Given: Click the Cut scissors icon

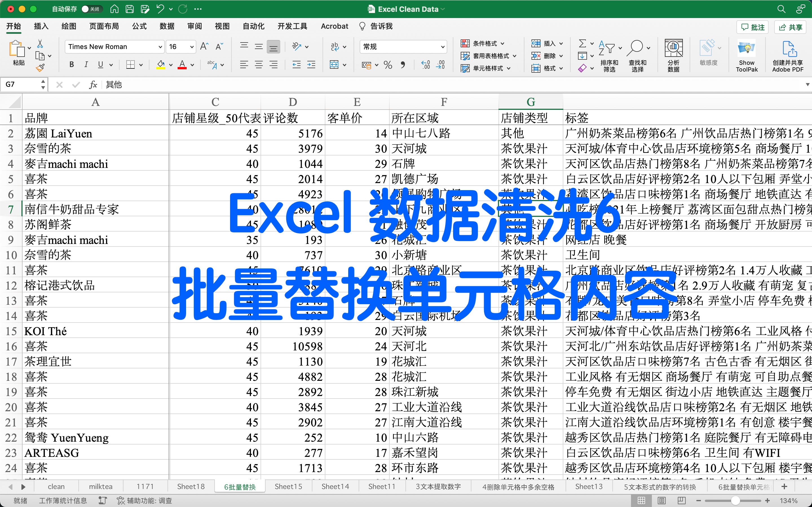Looking at the screenshot, I should tap(40, 44).
